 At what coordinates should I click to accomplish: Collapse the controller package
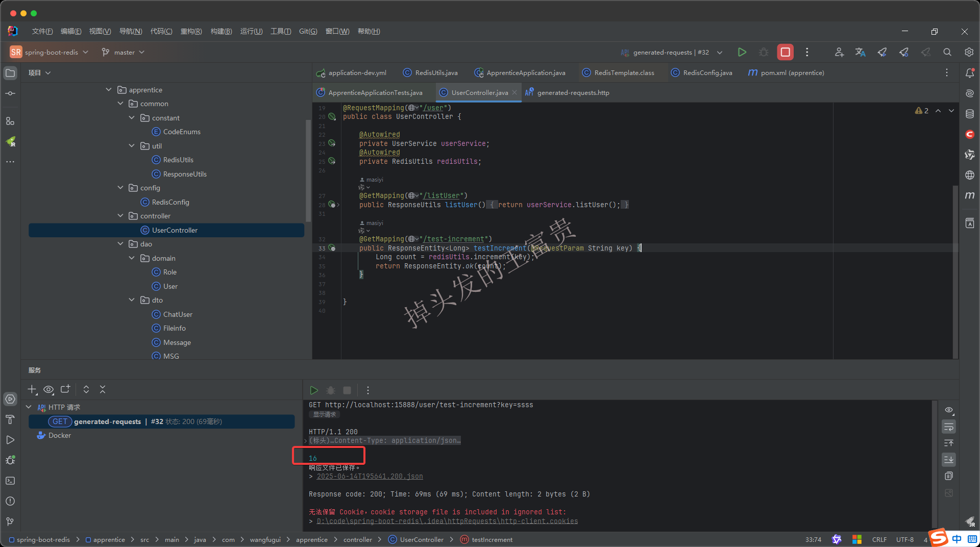point(120,216)
